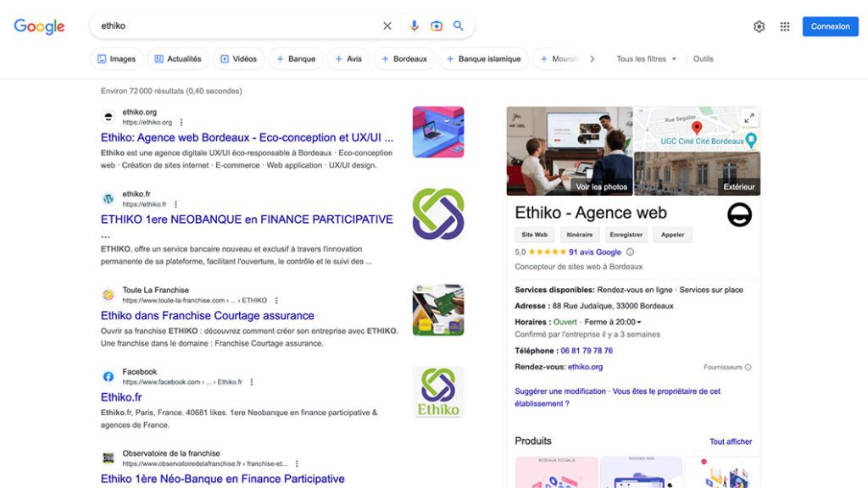Expand the 'Tous les filtres' dropdown
868x488 pixels.
tap(647, 59)
